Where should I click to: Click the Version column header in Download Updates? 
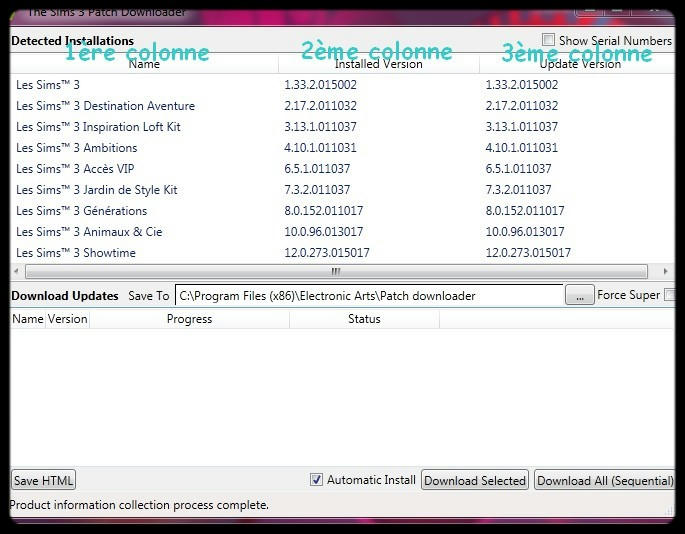[x=68, y=319]
